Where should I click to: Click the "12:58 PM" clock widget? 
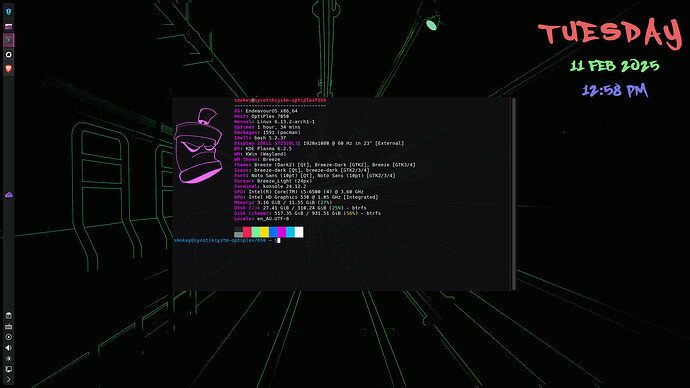pyautogui.click(x=615, y=91)
